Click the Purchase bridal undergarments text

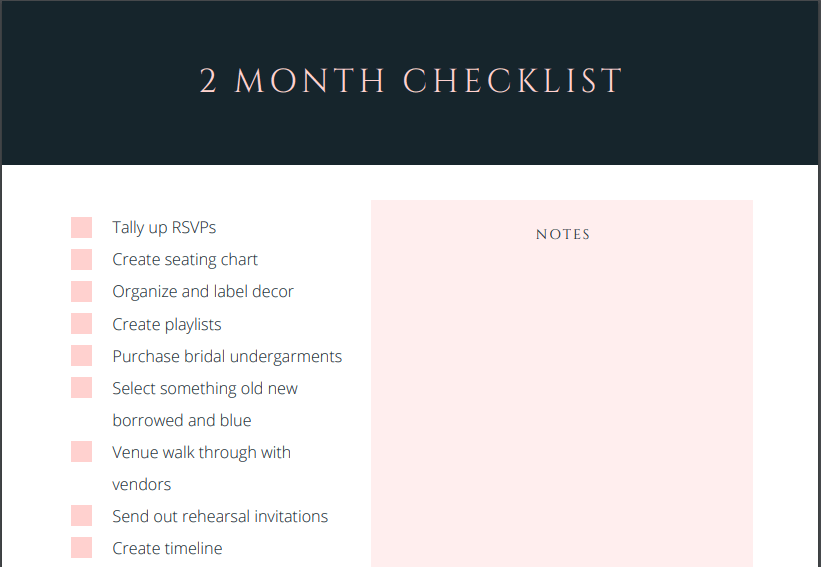(x=227, y=357)
